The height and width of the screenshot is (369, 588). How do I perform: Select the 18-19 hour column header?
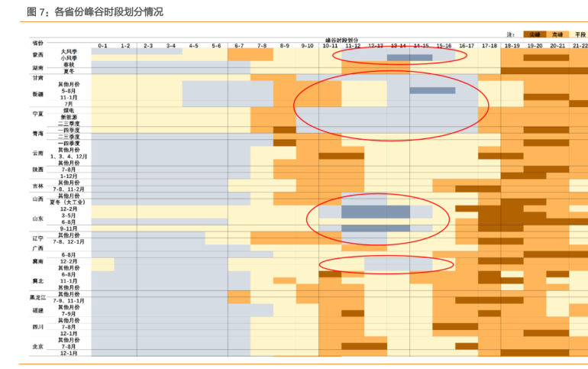512,46
